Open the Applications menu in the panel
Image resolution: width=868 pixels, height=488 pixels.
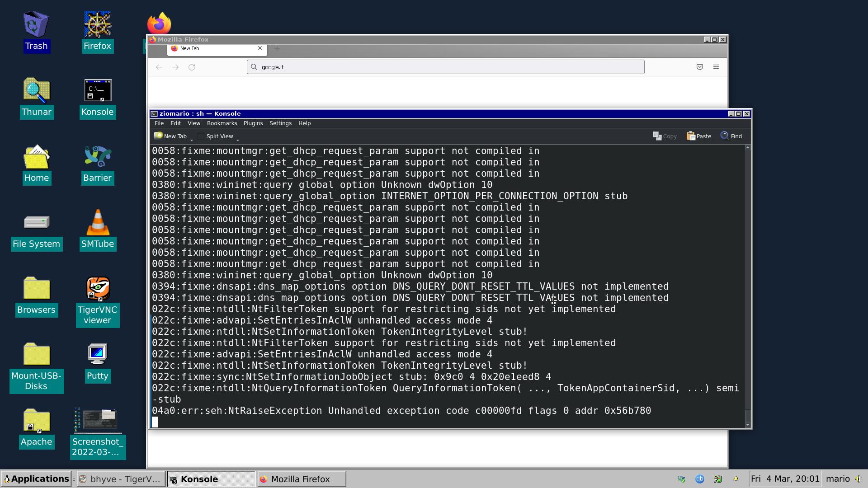coord(36,479)
